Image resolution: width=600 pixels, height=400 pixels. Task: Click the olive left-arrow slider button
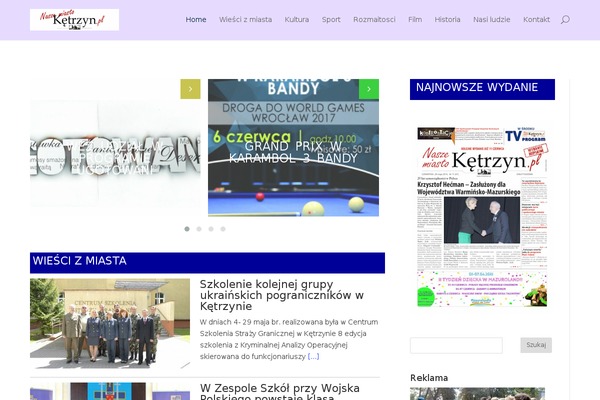point(191,89)
